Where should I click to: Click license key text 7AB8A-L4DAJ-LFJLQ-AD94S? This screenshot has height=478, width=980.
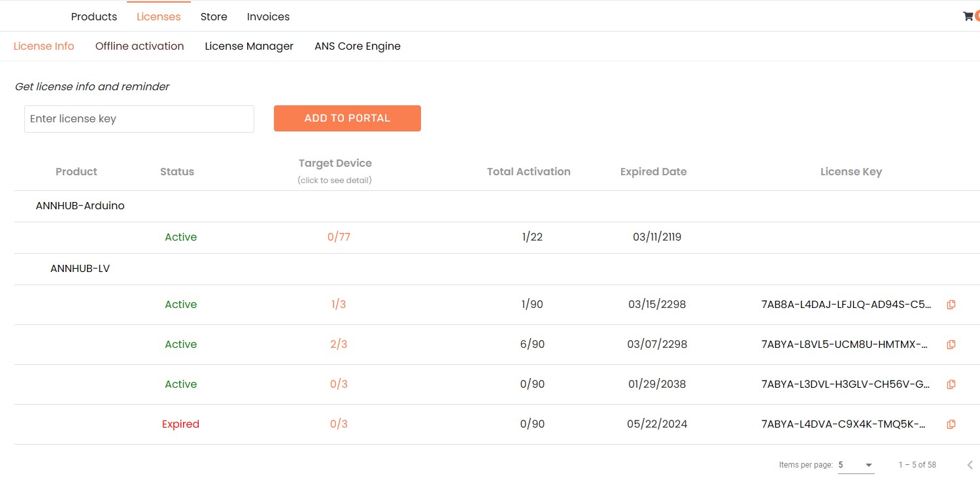pos(847,305)
